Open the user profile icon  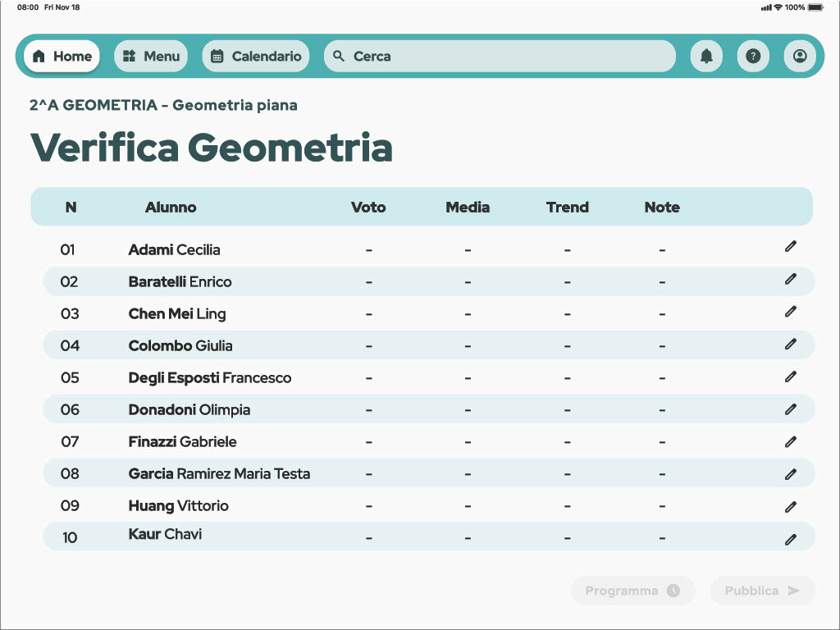point(800,57)
